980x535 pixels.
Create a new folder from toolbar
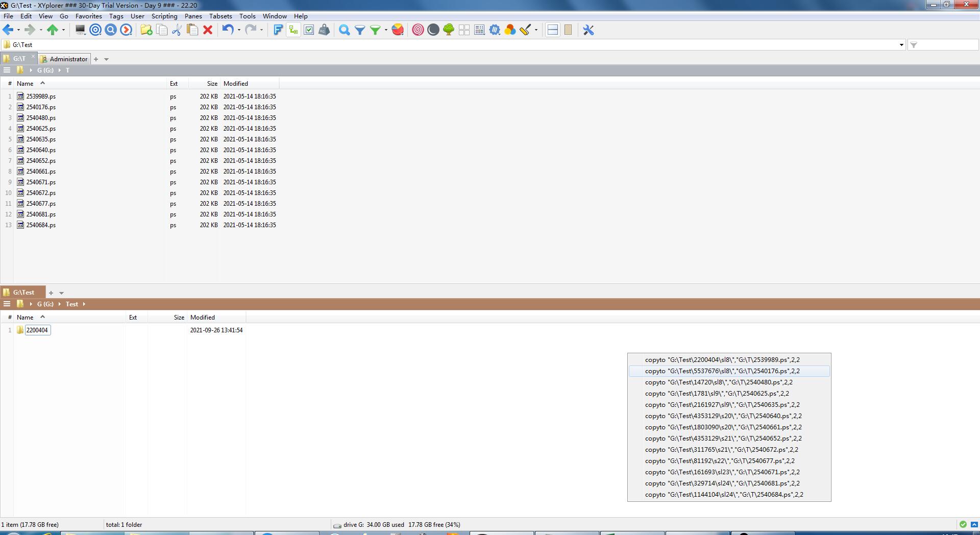click(146, 30)
